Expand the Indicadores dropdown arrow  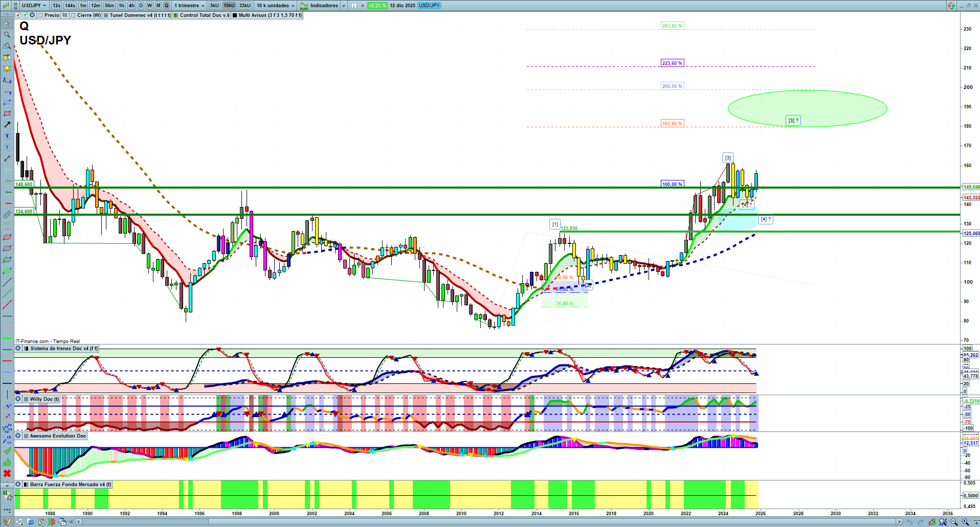(x=343, y=6)
